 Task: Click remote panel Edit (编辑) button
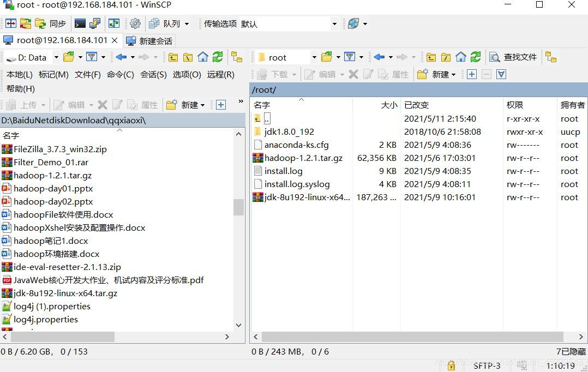(x=321, y=74)
